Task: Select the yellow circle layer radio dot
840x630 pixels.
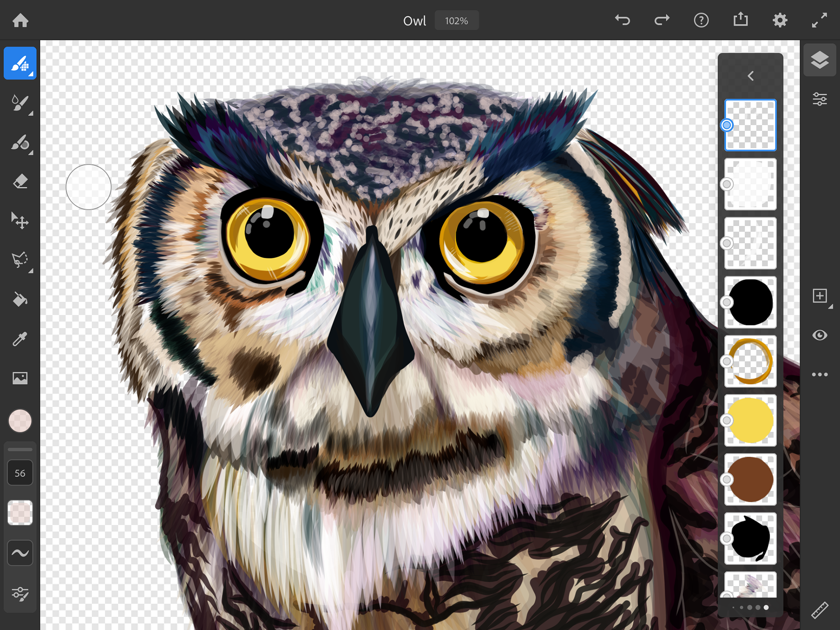Action: [727, 420]
